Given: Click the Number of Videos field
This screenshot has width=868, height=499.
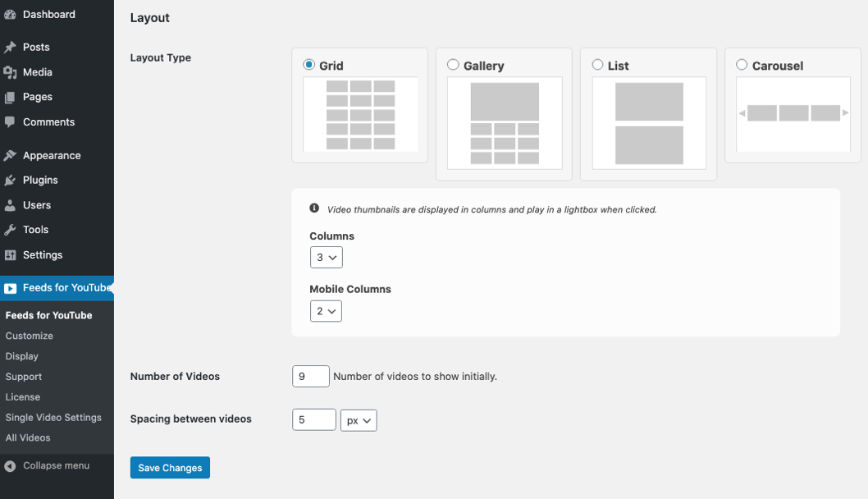Looking at the screenshot, I should pos(311,377).
